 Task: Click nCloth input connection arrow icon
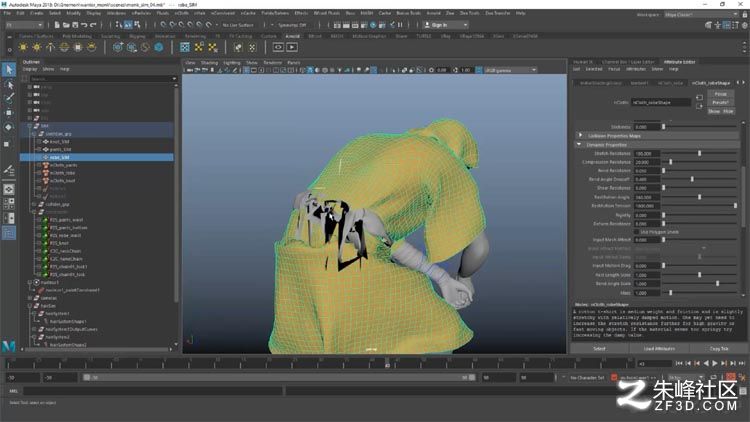pos(699,98)
